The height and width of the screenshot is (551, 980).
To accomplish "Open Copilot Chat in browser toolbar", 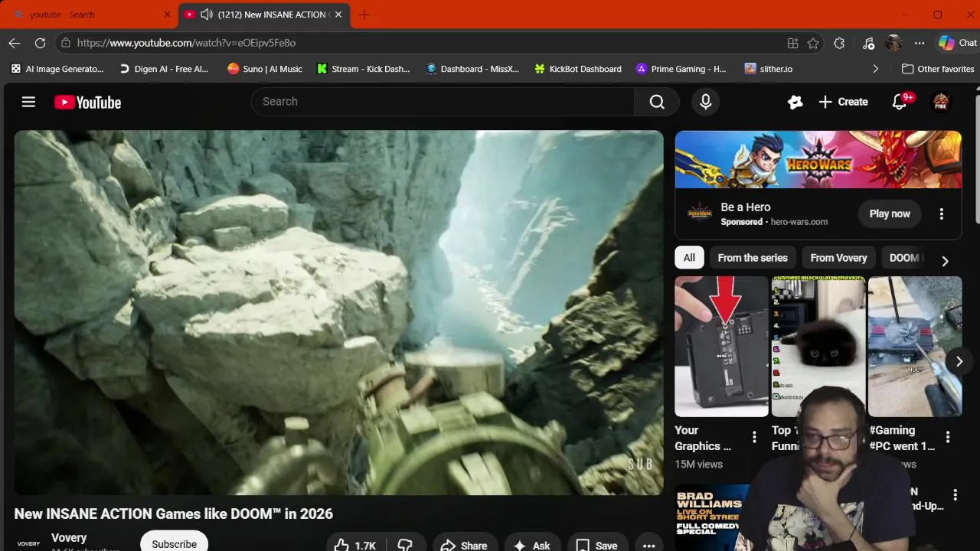I will (957, 43).
